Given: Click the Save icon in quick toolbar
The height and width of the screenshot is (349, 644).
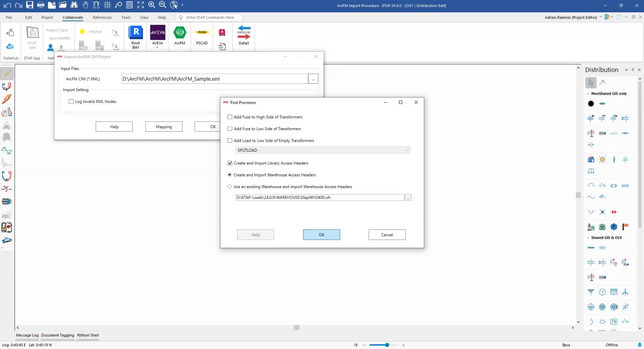Looking at the screenshot, I should [x=30, y=5].
